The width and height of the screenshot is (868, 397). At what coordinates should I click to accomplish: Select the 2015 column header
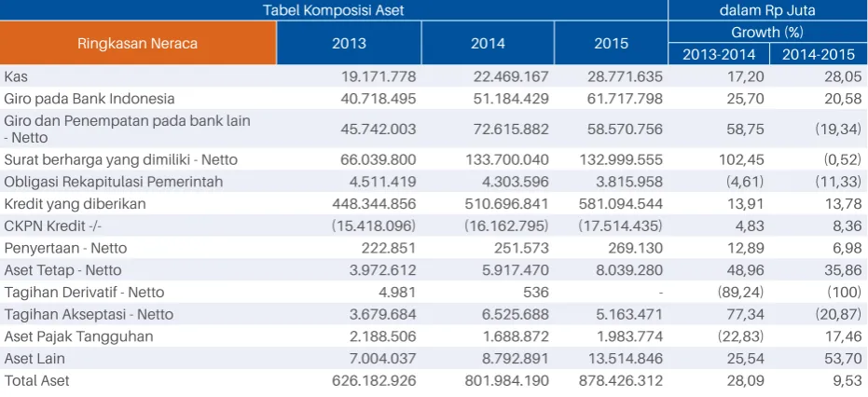[612, 43]
